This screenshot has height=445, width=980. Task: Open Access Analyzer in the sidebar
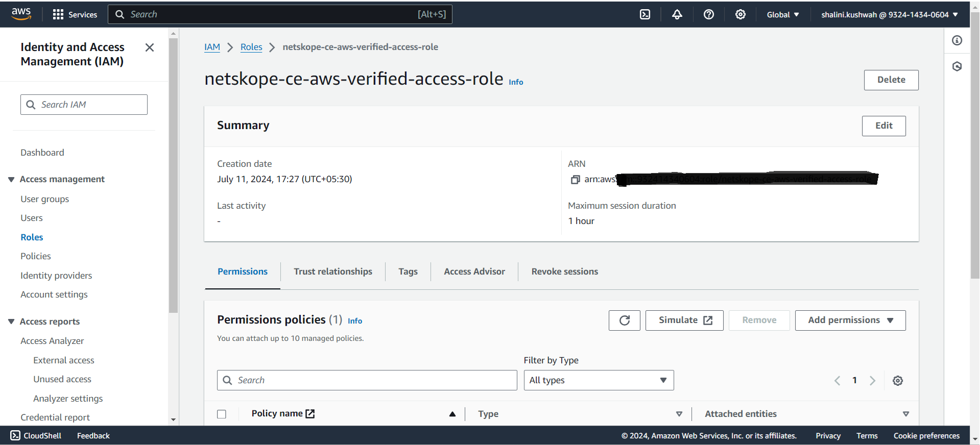pos(52,341)
